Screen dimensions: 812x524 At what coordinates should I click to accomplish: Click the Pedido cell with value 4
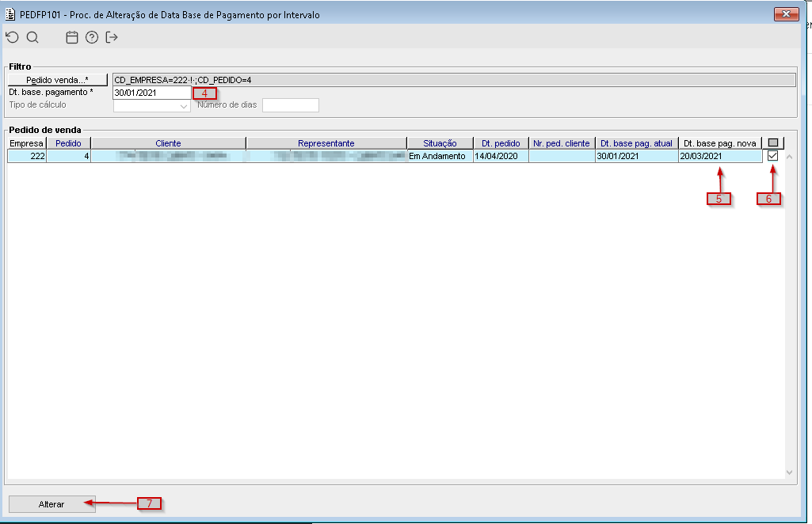point(68,156)
